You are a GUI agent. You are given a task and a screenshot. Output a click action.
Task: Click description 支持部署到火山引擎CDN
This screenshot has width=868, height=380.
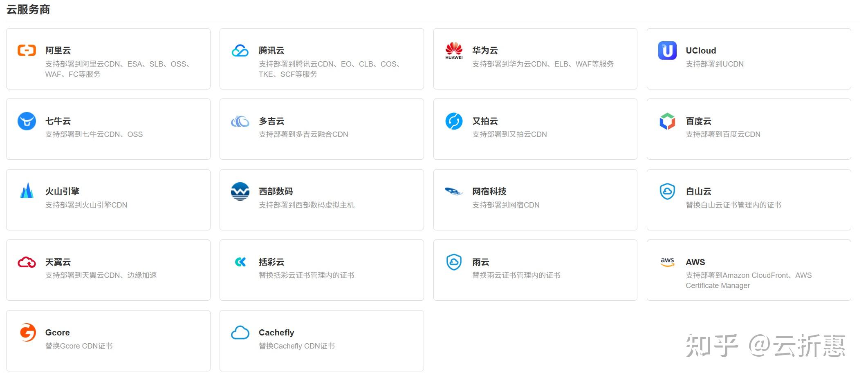(86, 205)
